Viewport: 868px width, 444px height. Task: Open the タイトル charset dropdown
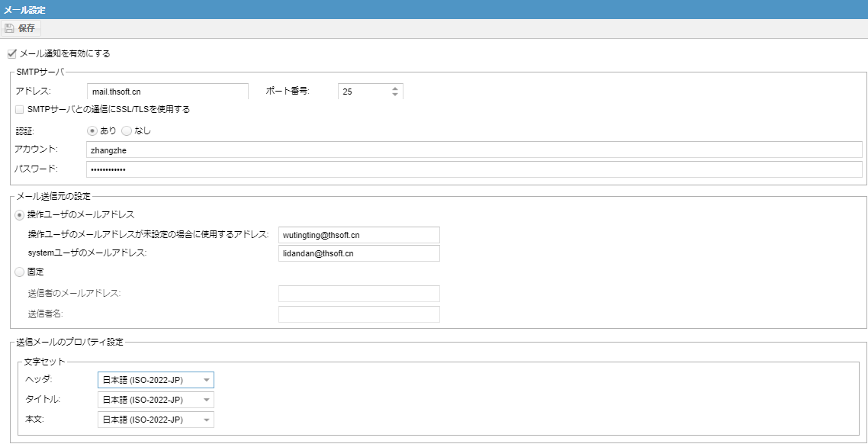point(207,400)
